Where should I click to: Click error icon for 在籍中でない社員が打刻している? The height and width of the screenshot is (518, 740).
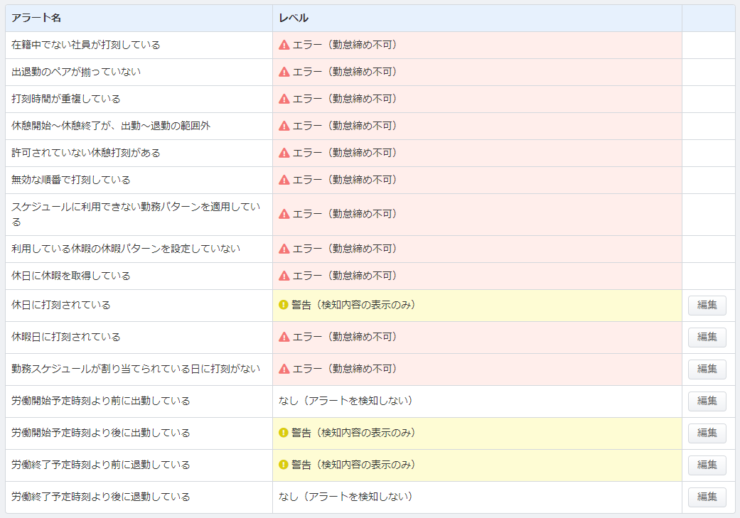pyautogui.click(x=284, y=45)
